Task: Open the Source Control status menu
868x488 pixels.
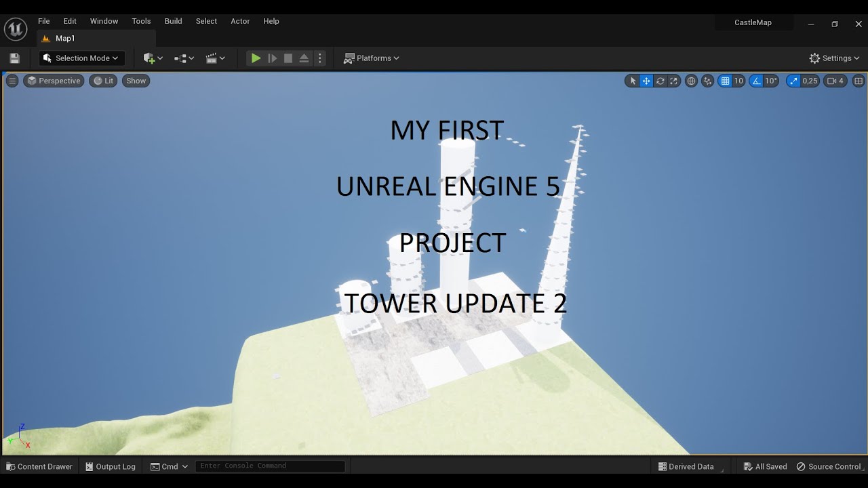Action: pos(829,466)
